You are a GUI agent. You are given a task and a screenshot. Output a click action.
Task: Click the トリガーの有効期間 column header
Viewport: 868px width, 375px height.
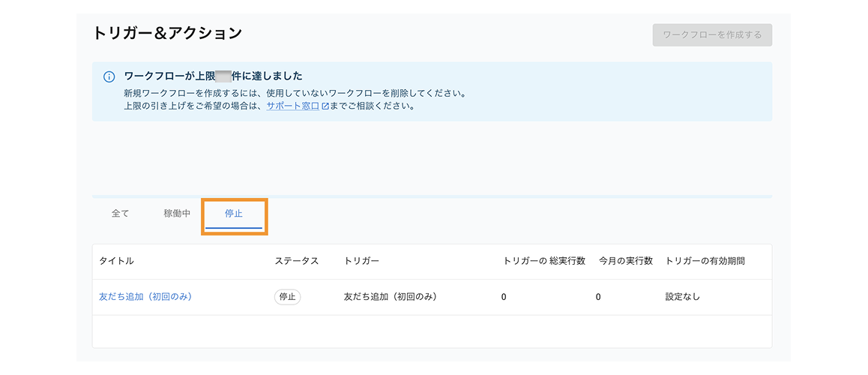[705, 261]
